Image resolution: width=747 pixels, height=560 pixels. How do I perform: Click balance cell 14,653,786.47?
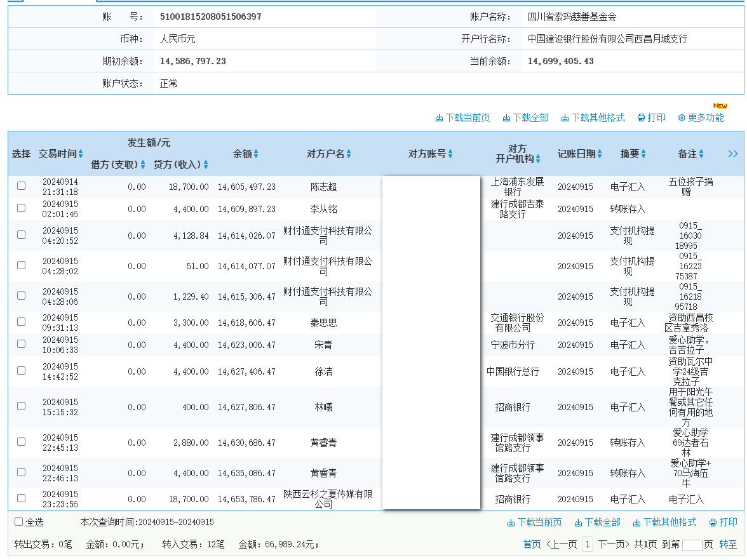click(246, 500)
